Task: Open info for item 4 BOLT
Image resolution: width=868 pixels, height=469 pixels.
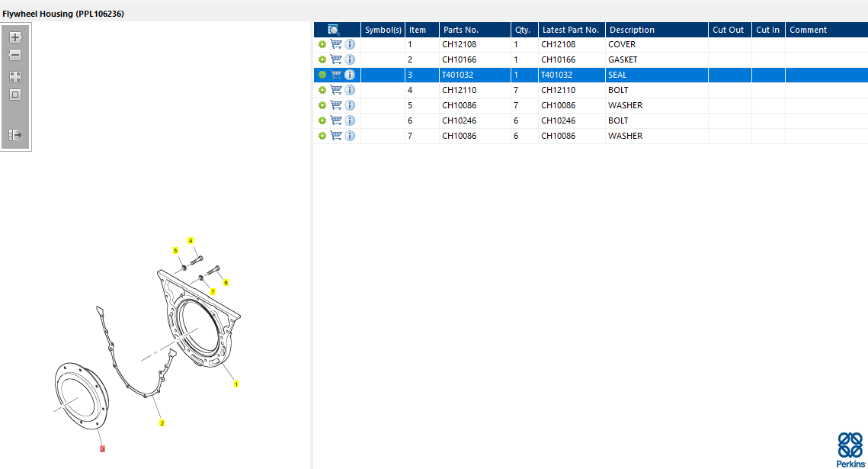Action: pyautogui.click(x=350, y=90)
